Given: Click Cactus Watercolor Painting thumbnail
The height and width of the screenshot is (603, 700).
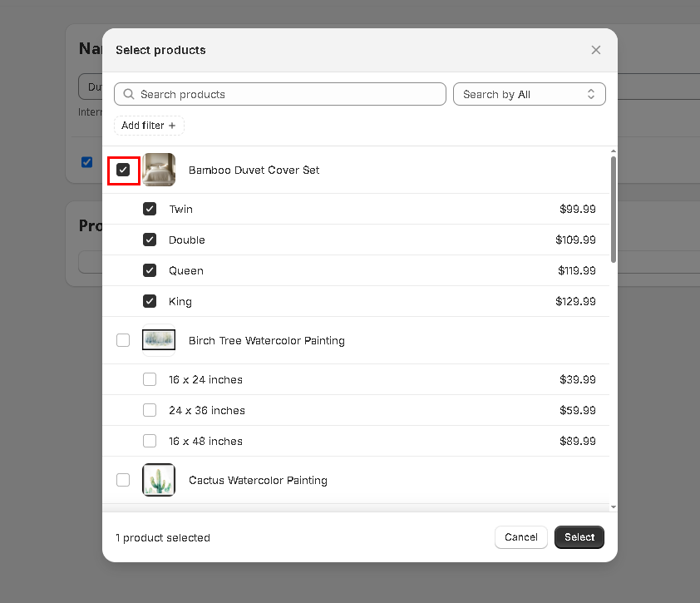Looking at the screenshot, I should (x=159, y=480).
